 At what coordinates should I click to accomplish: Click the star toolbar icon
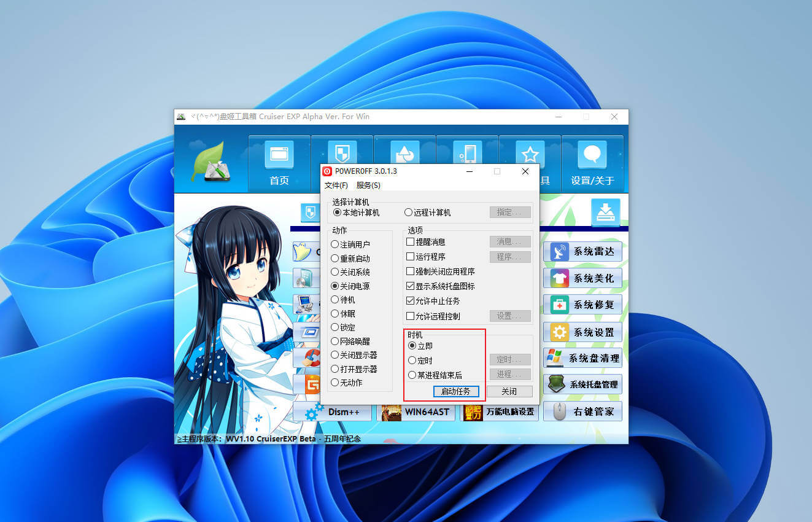tap(530, 153)
